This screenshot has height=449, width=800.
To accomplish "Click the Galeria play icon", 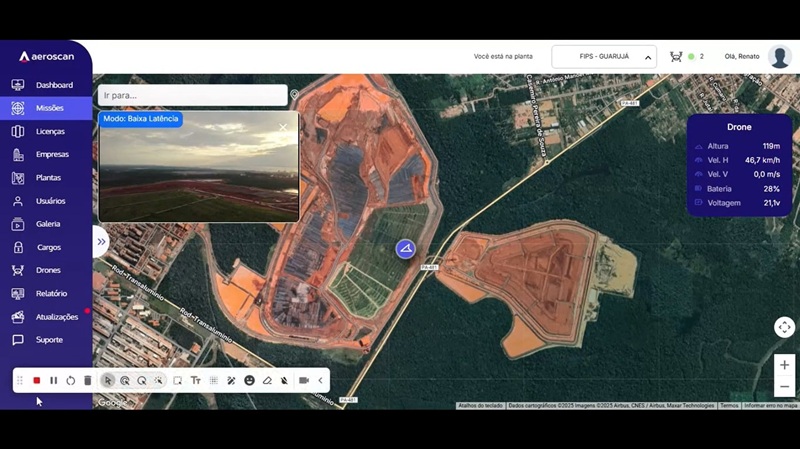I will pos(18,224).
